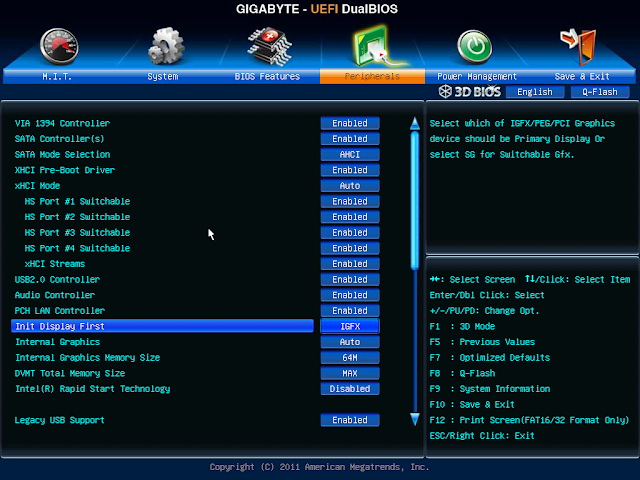Select the XHCI Pre-Boot Driver label
Viewport: 640px width, 480px height.
point(64,170)
